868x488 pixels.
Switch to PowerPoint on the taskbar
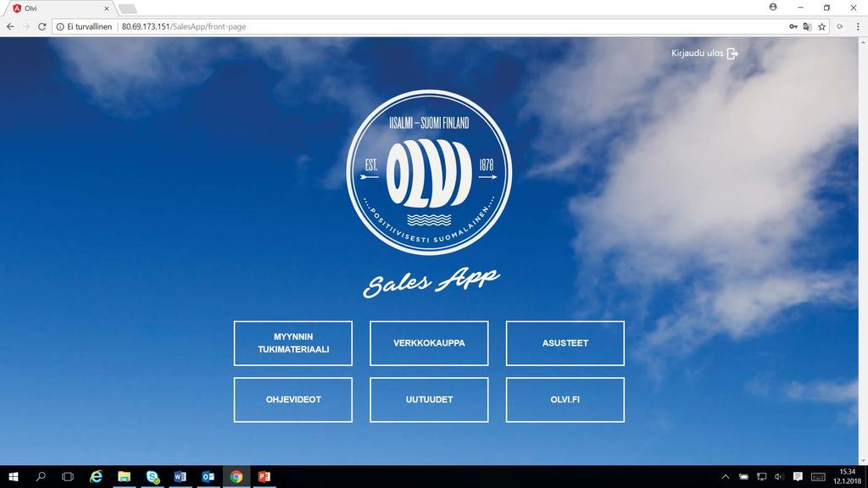point(264,476)
